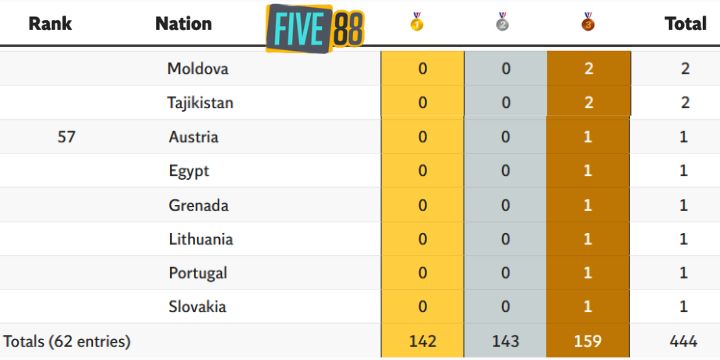This screenshot has width=720, height=360.
Task: Click the Totals (62 entries) label
Action: coord(67,342)
